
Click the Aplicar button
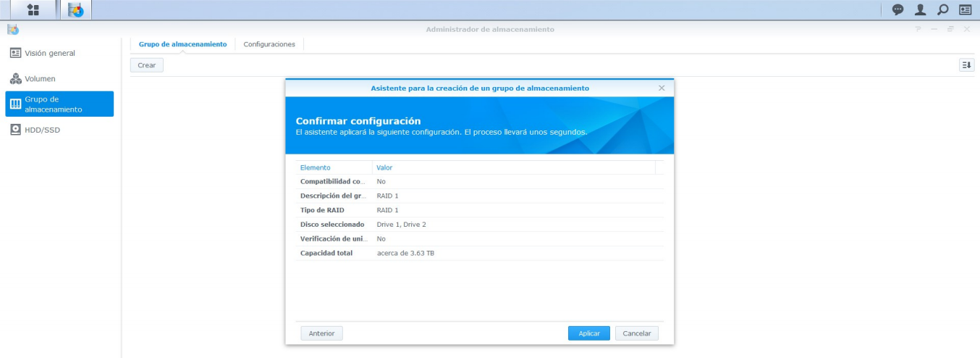[589, 333]
